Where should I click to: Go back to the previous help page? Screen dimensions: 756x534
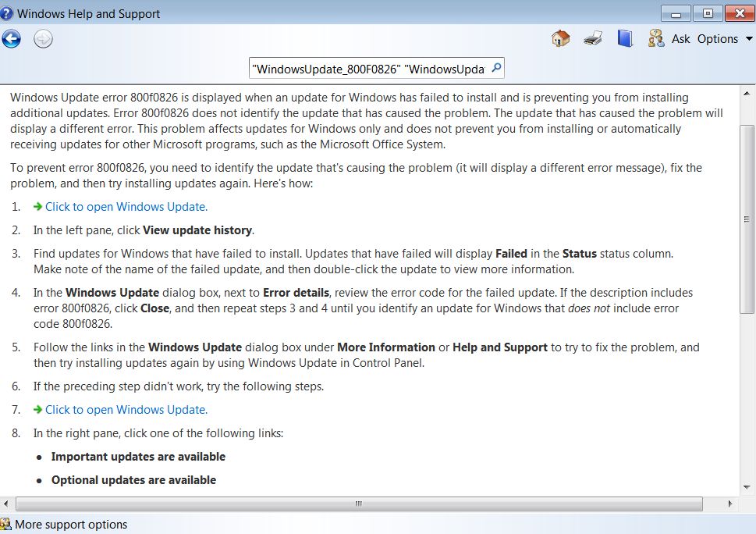pos(11,38)
